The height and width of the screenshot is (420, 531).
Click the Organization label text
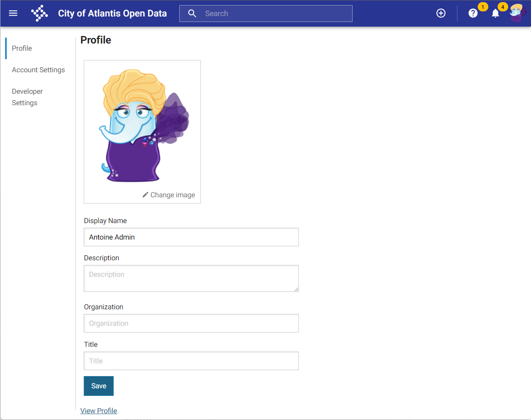pyautogui.click(x=104, y=307)
